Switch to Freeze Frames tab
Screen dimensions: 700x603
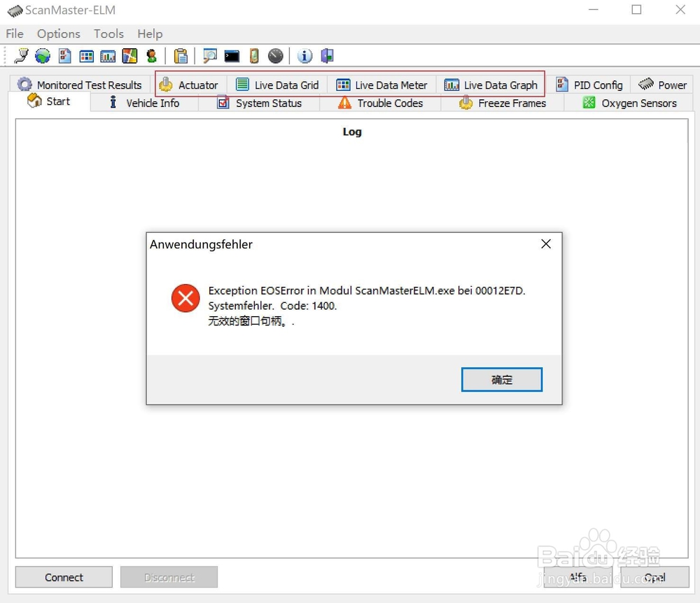503,103
